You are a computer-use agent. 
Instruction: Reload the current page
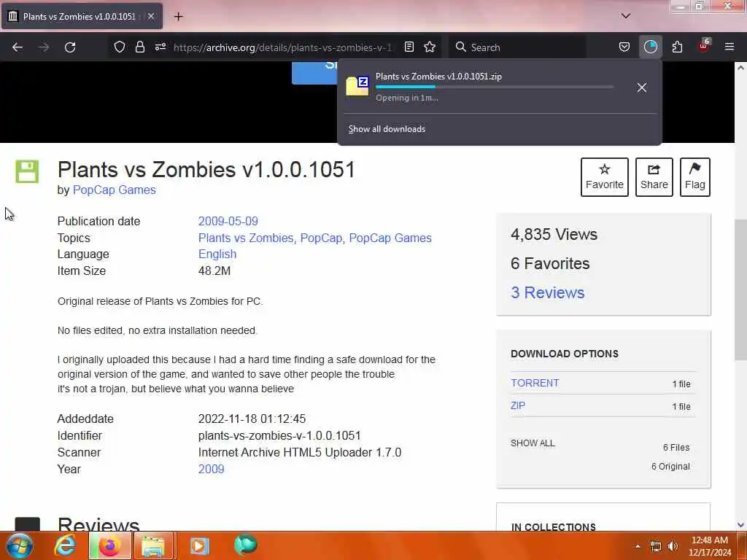click(70, 47)
